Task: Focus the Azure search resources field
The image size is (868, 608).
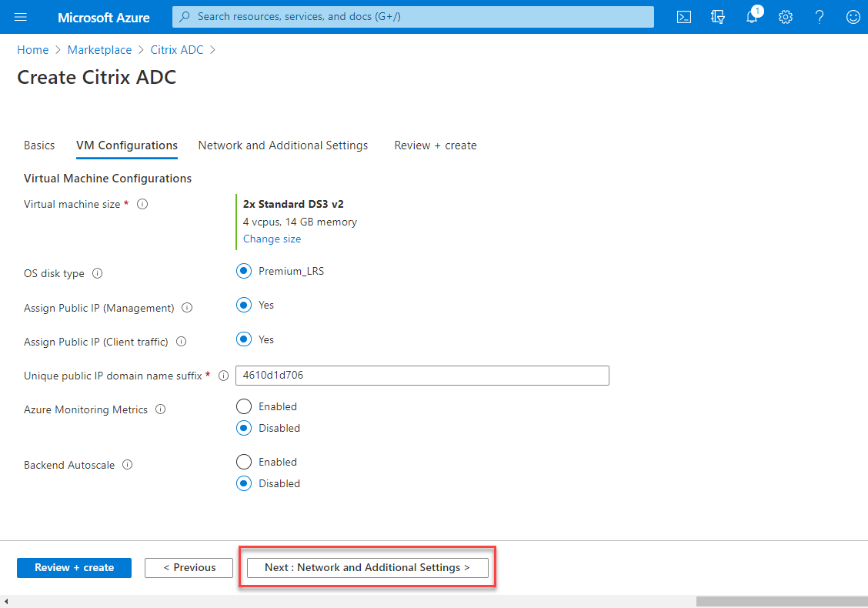Action: coord(413,17)
